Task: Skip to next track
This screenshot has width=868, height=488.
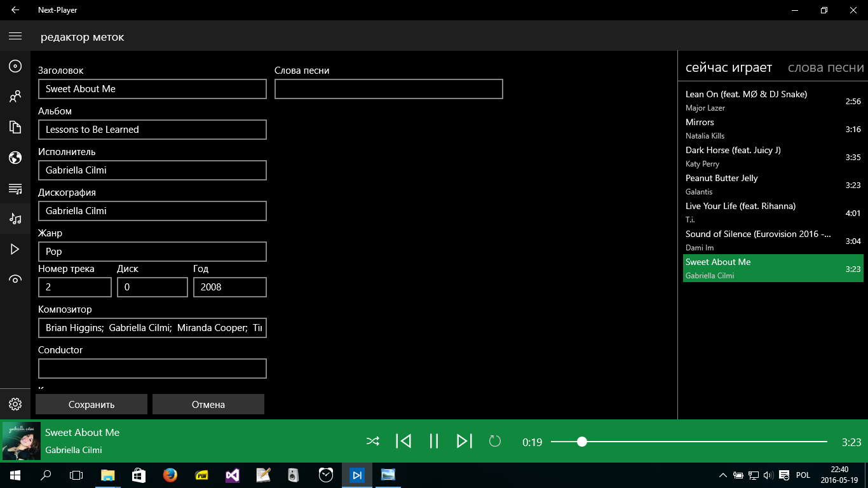Action: tap(465, 441)
